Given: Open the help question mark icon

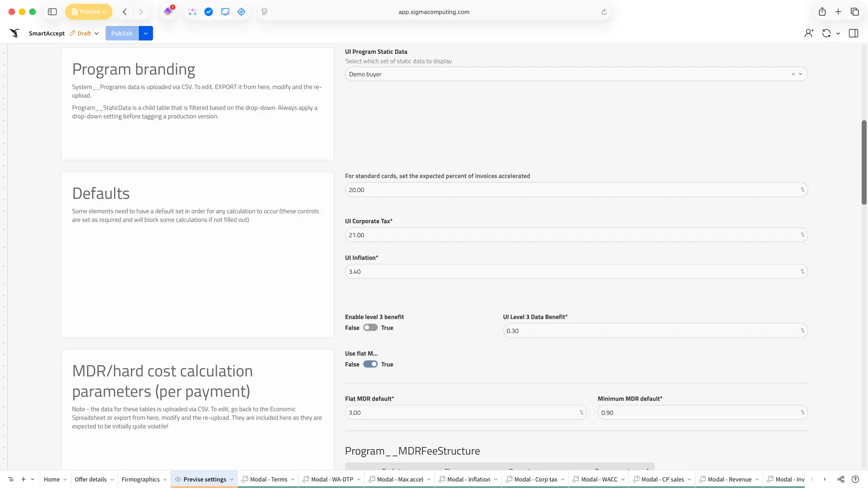Looking at the screenshot, I should [x=855, y=479].
